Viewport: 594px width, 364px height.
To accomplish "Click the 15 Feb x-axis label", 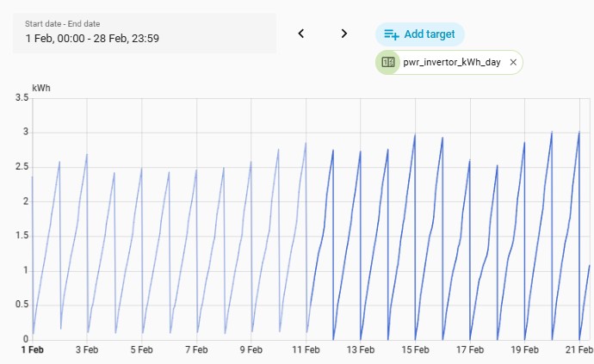I will (x=415, y=350).
